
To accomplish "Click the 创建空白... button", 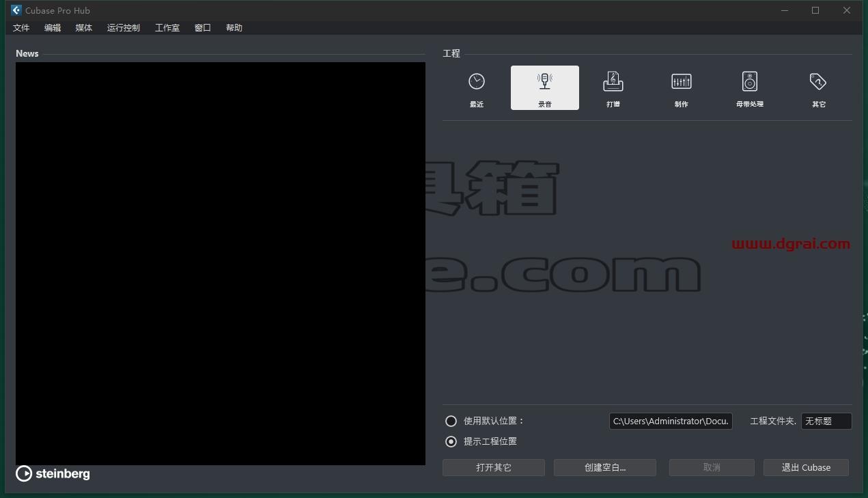I will tap(605, 467).
